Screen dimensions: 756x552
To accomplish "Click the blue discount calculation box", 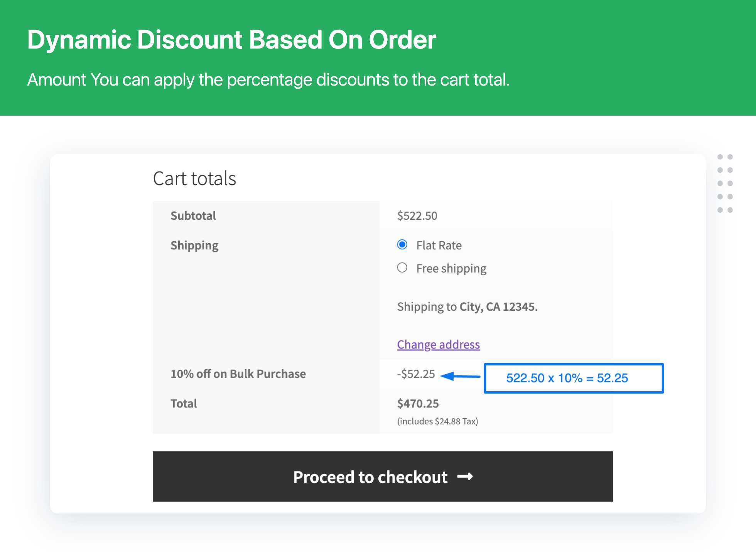I will (x=574, y=378).
